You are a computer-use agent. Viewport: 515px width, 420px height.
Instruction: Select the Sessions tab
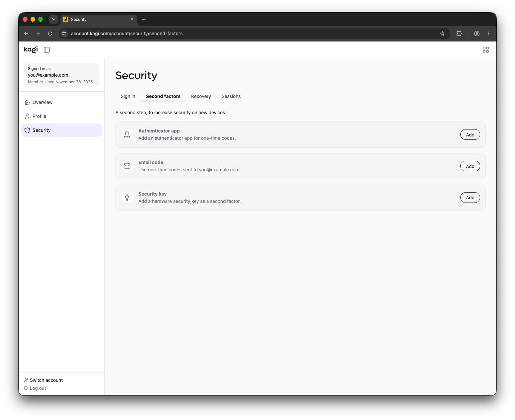(231, 96)
